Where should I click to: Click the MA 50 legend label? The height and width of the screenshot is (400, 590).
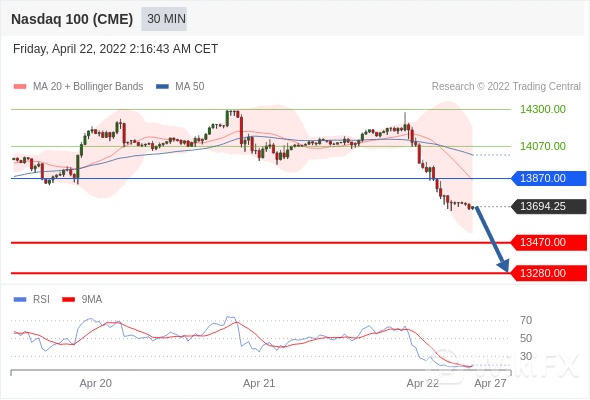190,87
